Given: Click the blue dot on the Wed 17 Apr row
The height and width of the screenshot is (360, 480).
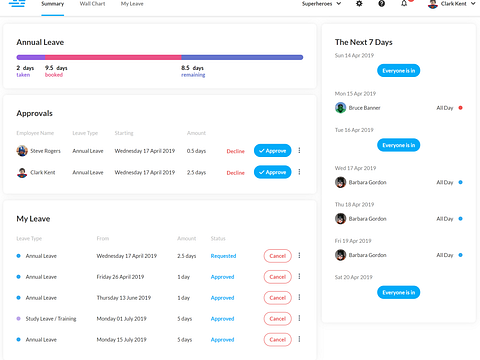Looking at the screenshot, I should point(460,182).
